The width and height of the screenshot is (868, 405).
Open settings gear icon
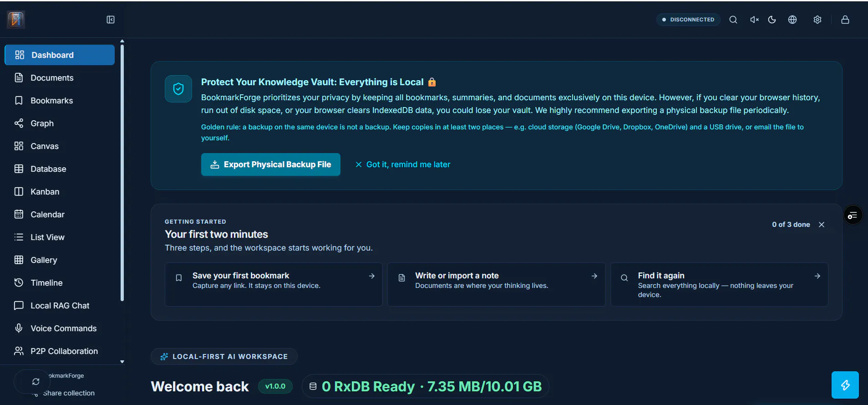817,20
